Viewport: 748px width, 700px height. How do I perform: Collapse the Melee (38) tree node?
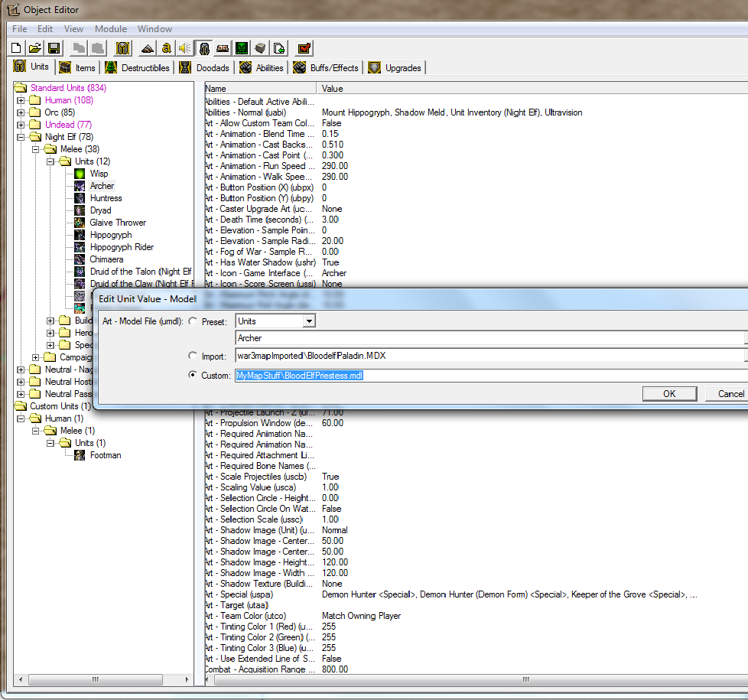coord(35,149)
